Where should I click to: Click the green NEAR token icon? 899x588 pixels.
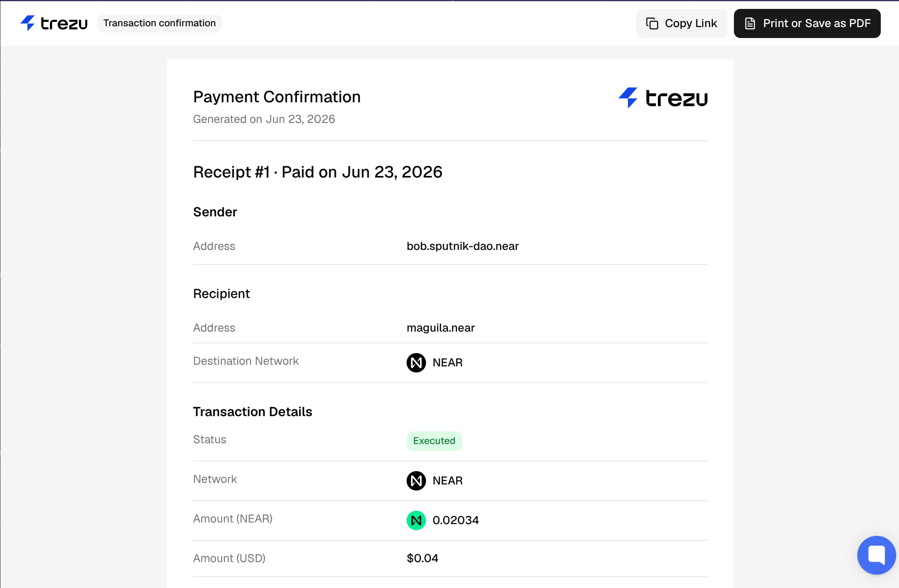click(416, 520)
